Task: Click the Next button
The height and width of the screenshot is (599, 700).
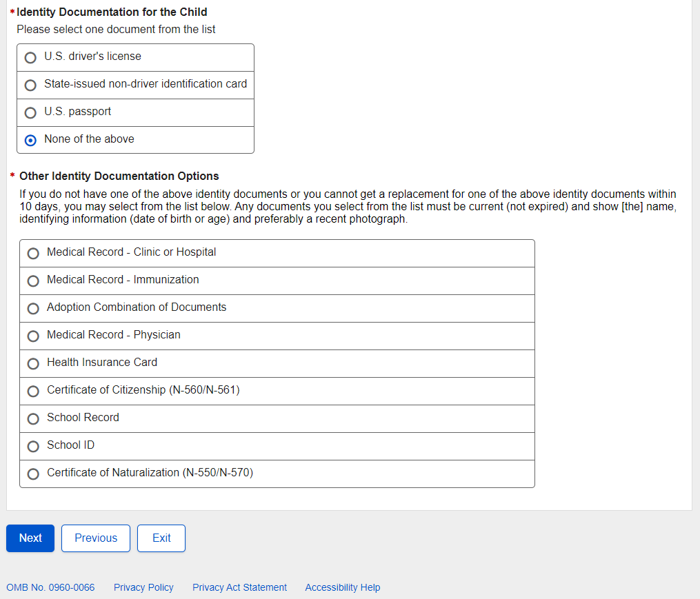Action: pyautogui.click(x=30, y=538)
